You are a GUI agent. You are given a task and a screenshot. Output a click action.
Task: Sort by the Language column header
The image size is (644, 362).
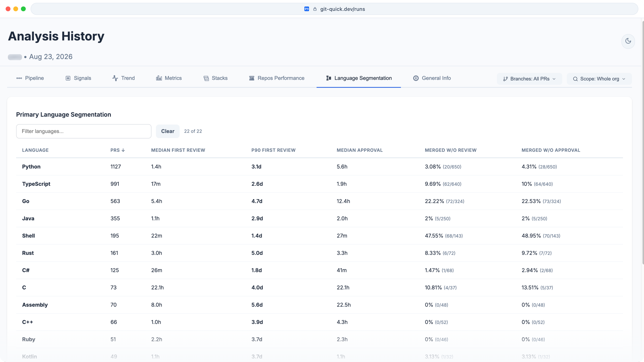tap(35, 150)
